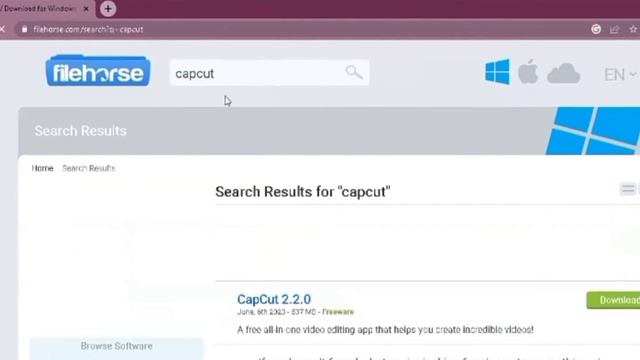Click inside the capcut search field

pyautogui.click(x=257, y=73)
